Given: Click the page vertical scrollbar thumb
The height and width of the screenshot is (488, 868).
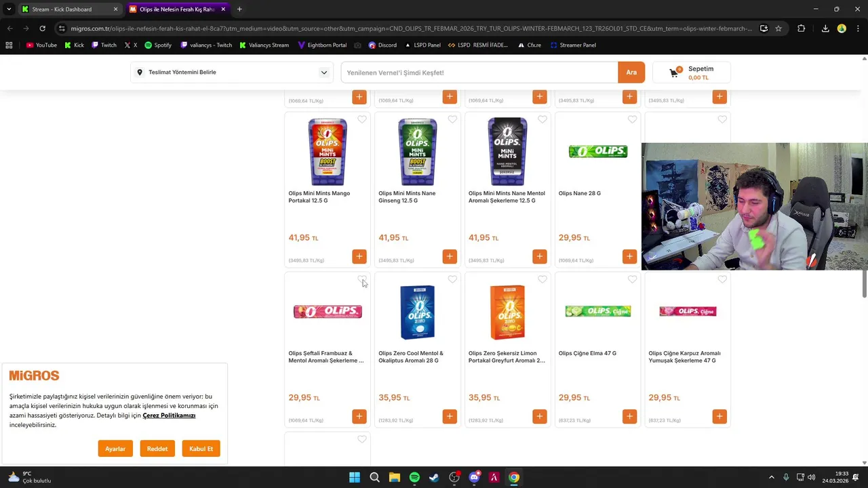Looking at the screenshot, I should [864, 283].
